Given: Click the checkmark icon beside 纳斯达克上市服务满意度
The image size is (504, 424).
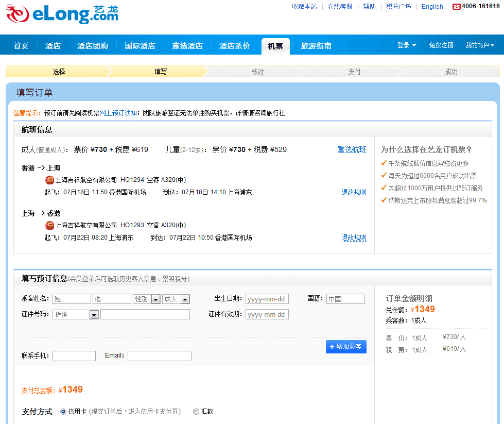Looking at the screenshot, I should click(384, 200).
